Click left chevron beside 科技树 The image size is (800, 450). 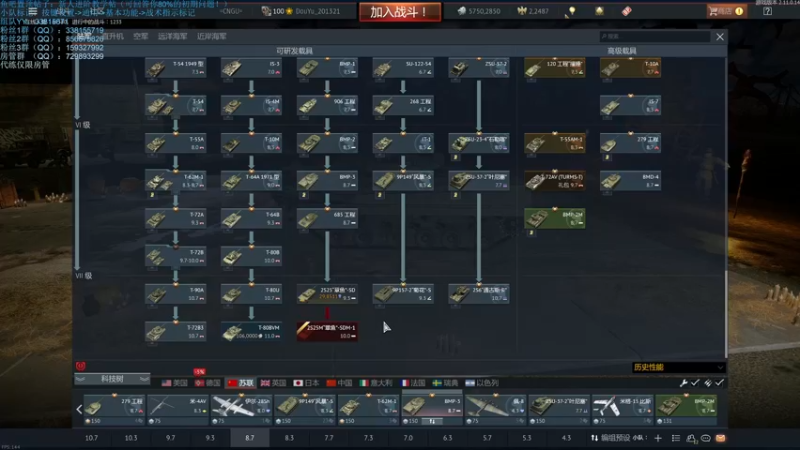click(x=80, y=379)
